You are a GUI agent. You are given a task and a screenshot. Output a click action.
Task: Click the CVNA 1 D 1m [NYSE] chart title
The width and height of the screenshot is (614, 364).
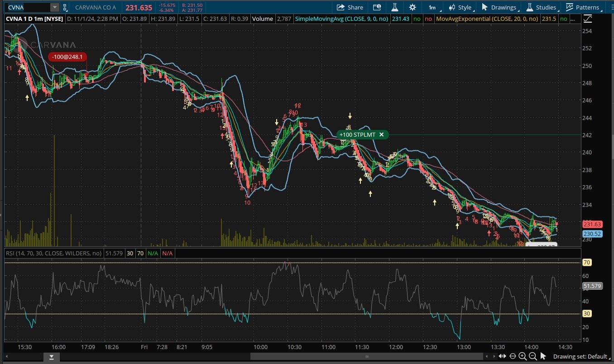coord(34,19)
